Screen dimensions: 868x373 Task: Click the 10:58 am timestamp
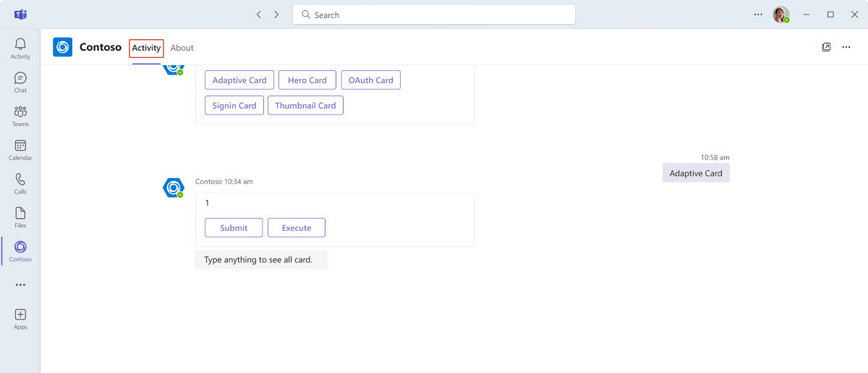(x=715, y=157)
